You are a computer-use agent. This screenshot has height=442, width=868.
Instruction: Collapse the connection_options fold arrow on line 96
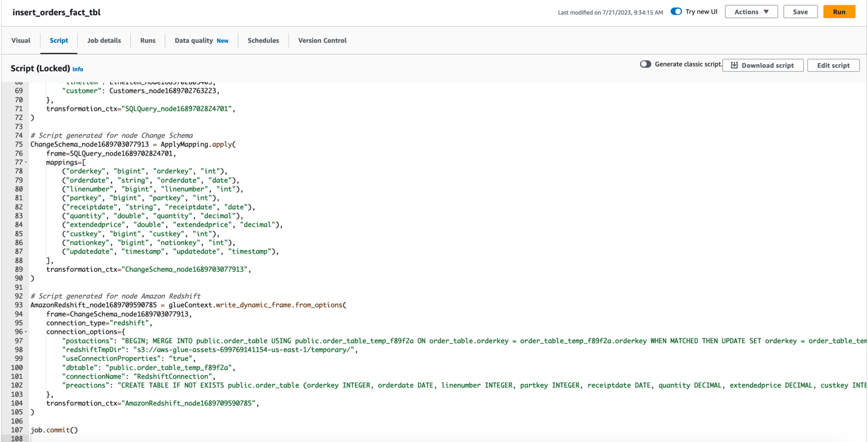click(26, 332)
